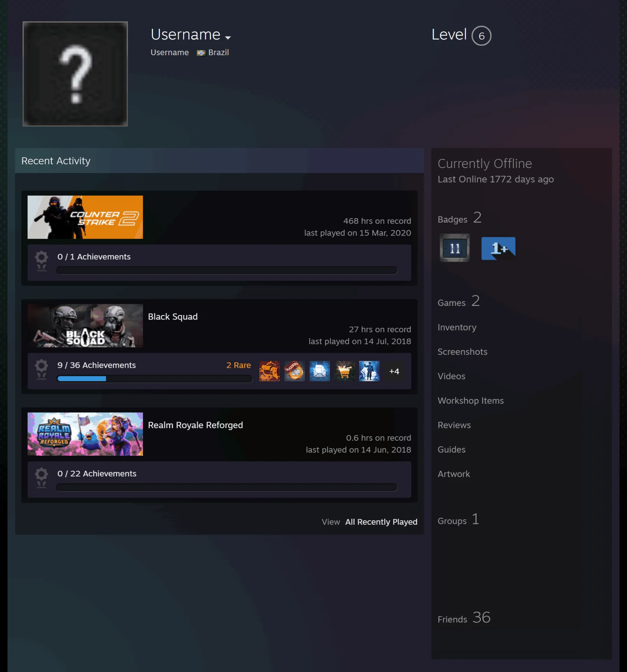Image resolution: width=627 pixels, height=672 pixels.
Task: Open 0 / 22 Achievements for Realm Royale
Action: 97,474
